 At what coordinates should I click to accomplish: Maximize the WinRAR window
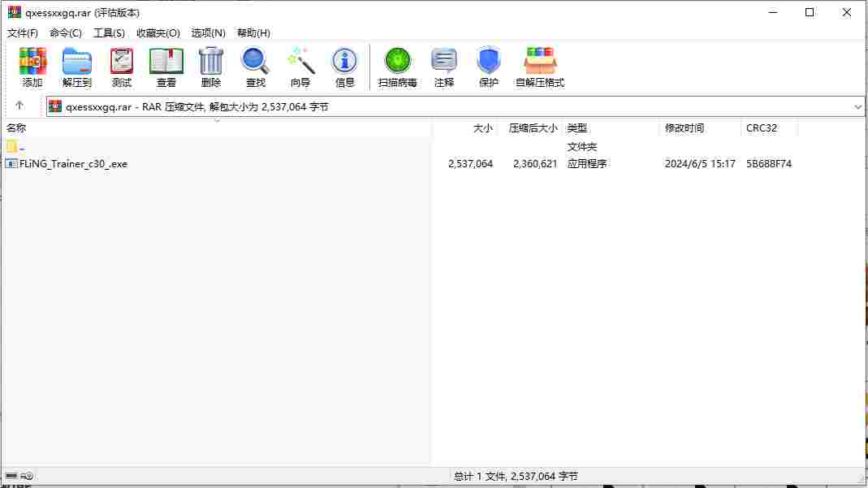coord(810,12)
